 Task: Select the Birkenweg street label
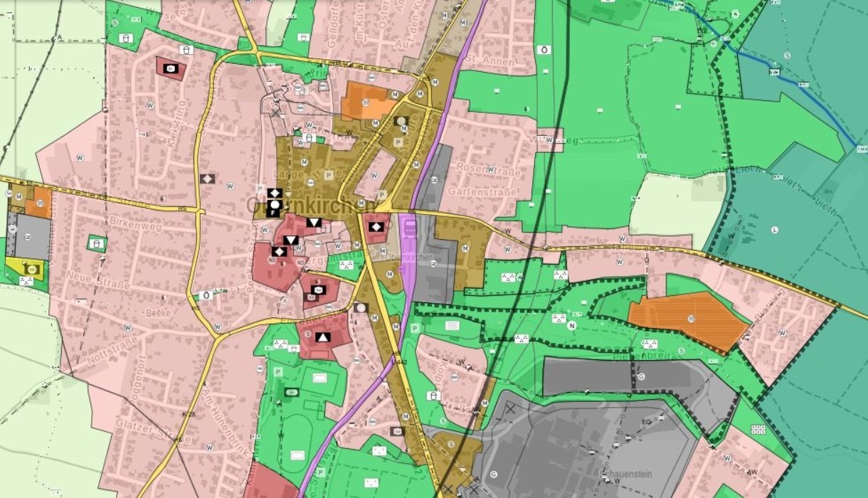click(127, 221)
